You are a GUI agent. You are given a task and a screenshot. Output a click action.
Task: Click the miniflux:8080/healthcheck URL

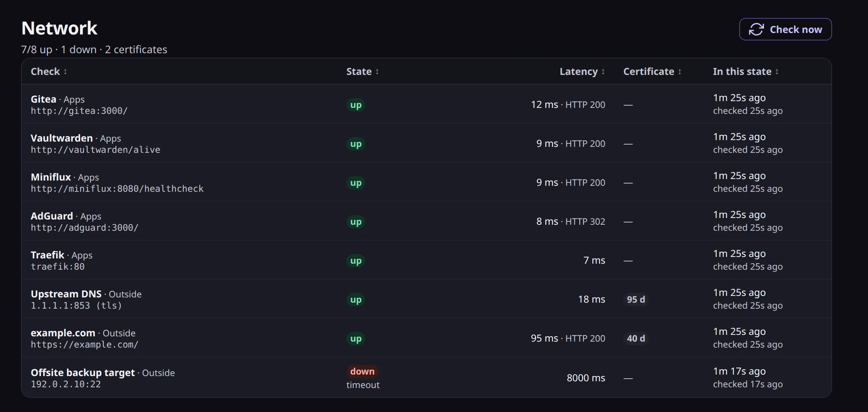tap(117, 189)
